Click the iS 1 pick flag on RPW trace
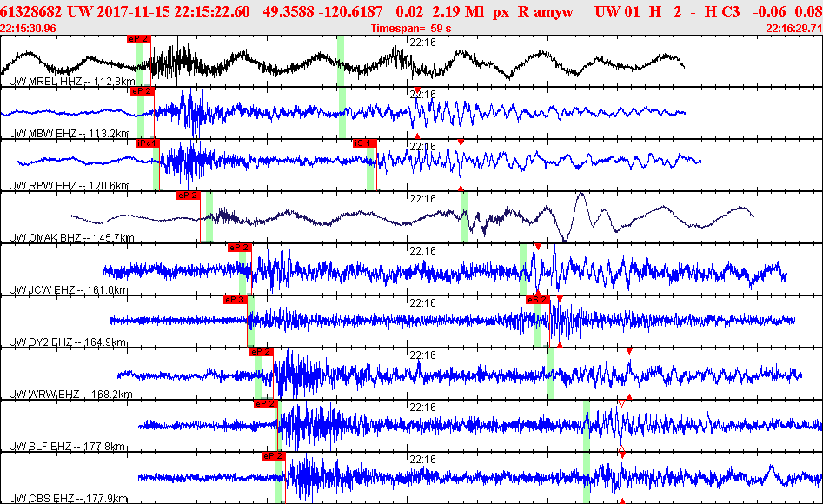 pyautogui.click(x=365, y=143)
